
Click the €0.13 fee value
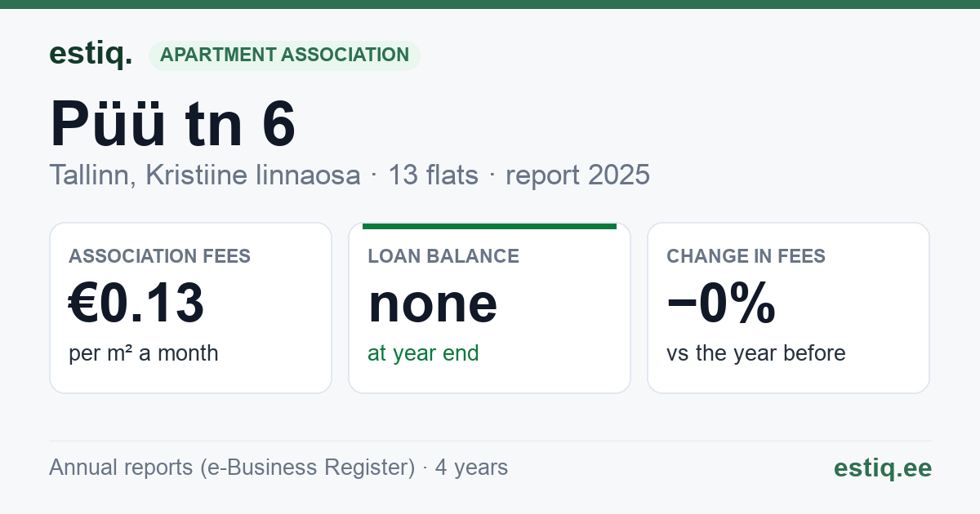click(136, 304)
